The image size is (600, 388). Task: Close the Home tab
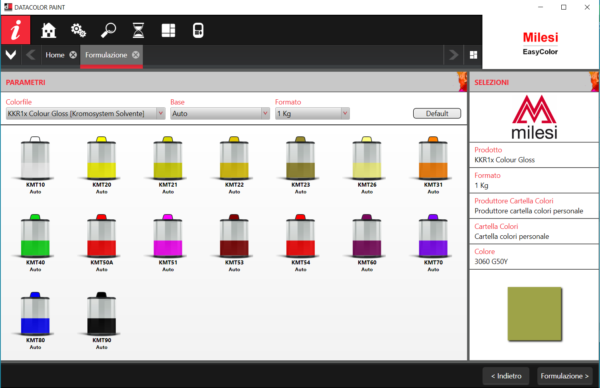(x=73, y=55)
